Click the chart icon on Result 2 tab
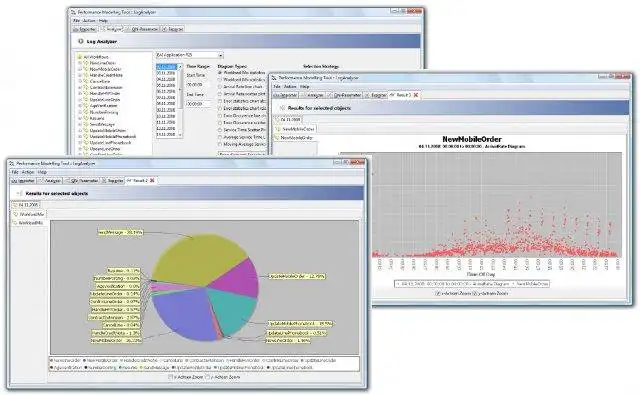 tap(129, 180)
